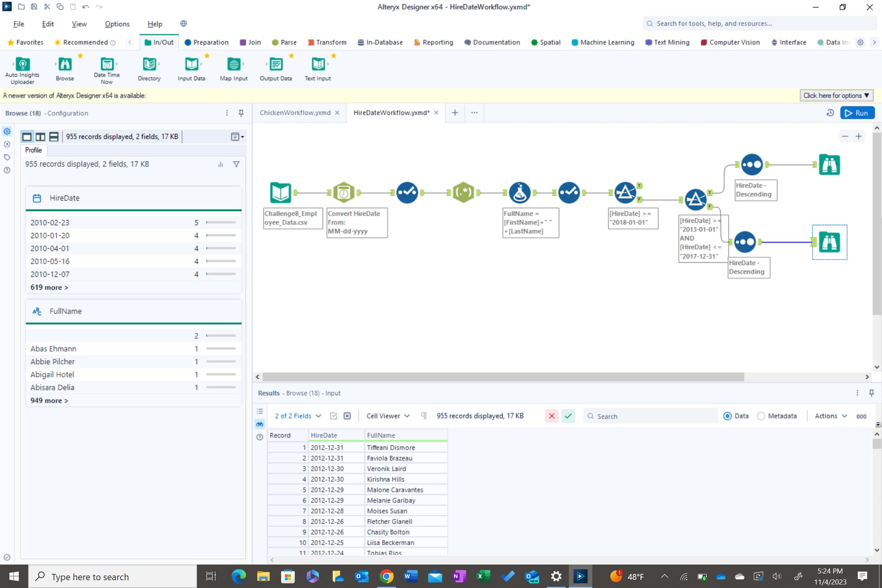Select the Input Data tool in palette

coord(191,65)
